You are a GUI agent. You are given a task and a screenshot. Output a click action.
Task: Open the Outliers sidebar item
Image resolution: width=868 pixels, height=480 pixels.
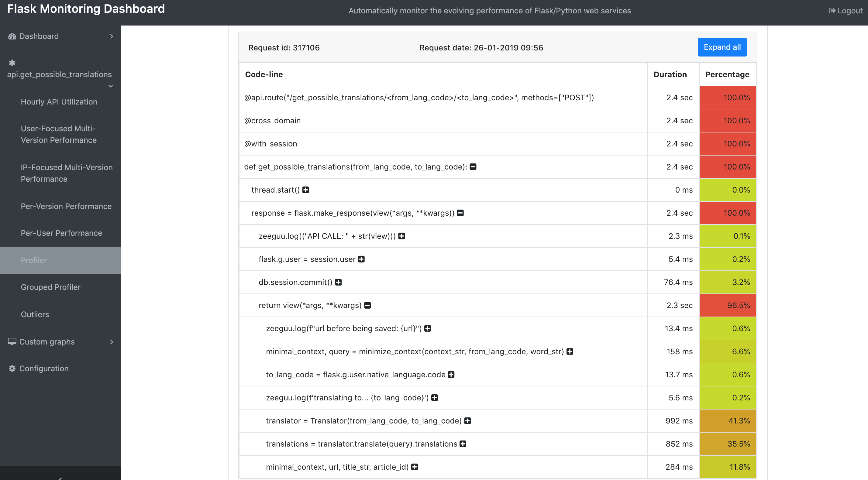[x=35, y=314]
